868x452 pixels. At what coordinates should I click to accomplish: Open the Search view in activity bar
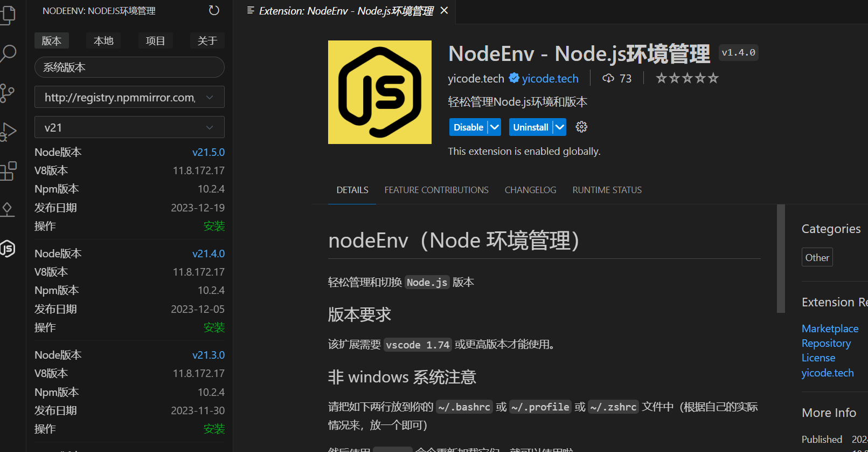(x=8, y=53)
